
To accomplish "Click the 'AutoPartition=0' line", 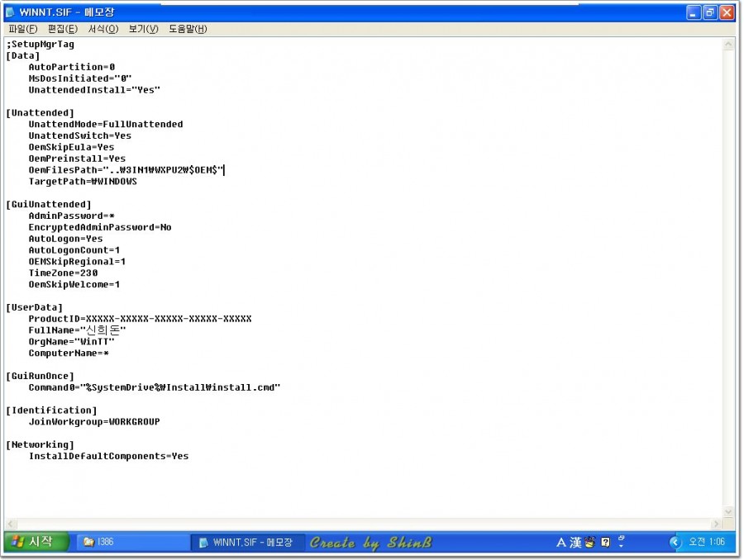I will [x=72, y=67].
